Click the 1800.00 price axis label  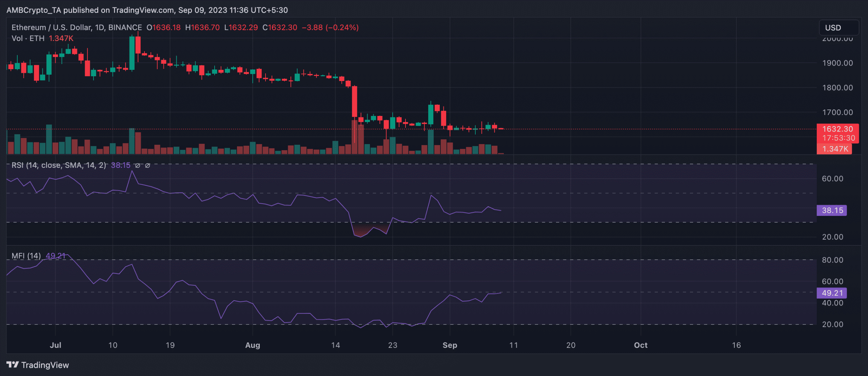(x=837, y=88)
